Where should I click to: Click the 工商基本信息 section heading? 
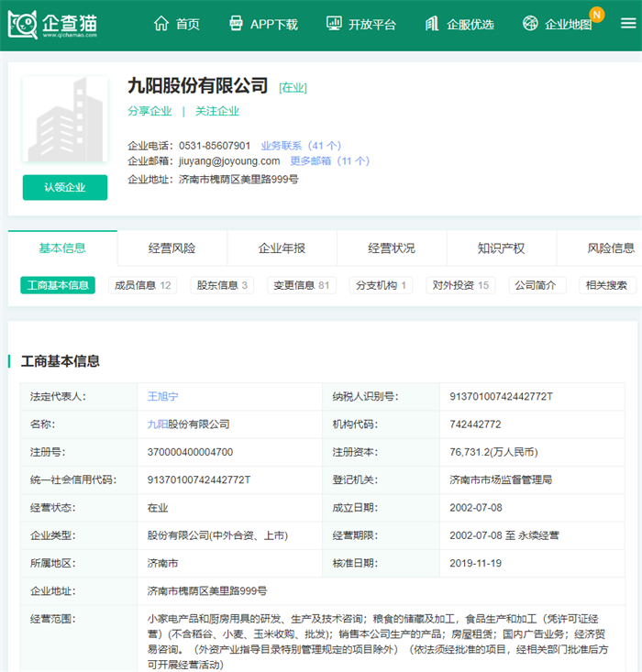tap(60, 361)
